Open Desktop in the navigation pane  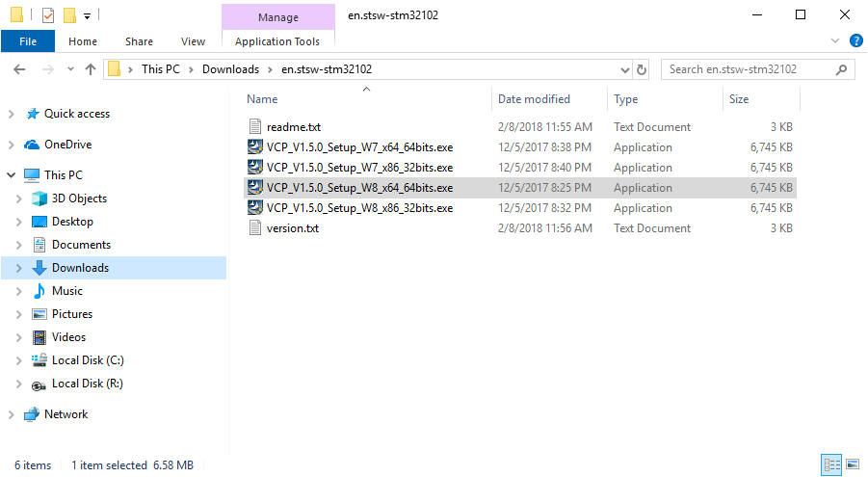click(72, 222)
